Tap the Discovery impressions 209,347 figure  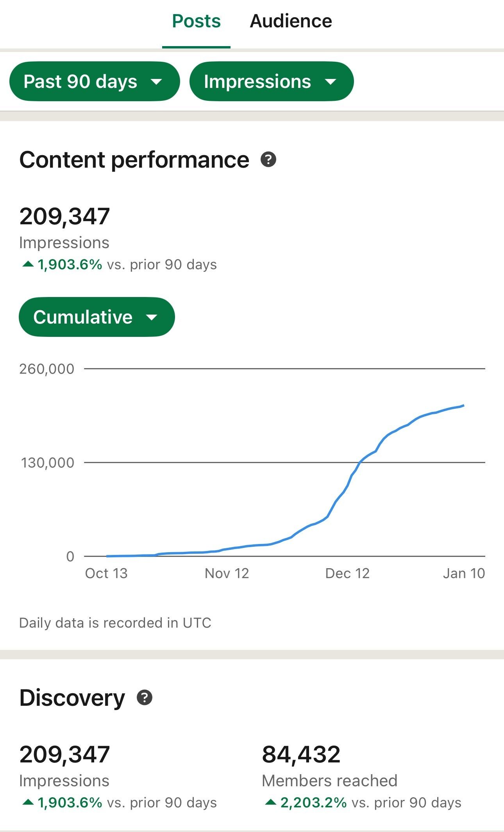[x=64, y=754]
